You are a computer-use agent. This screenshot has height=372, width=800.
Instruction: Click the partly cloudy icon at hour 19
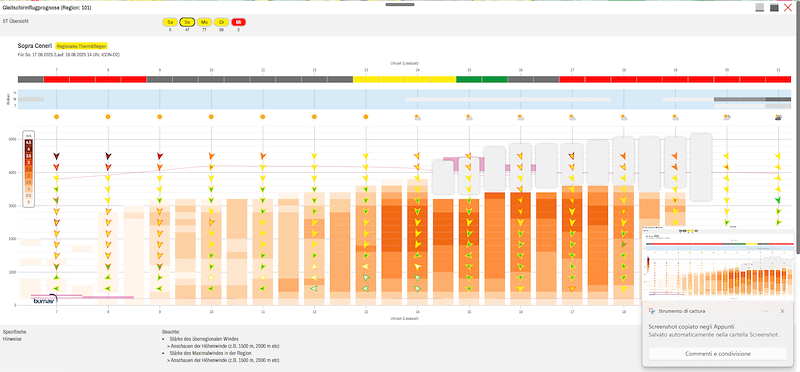676,117
